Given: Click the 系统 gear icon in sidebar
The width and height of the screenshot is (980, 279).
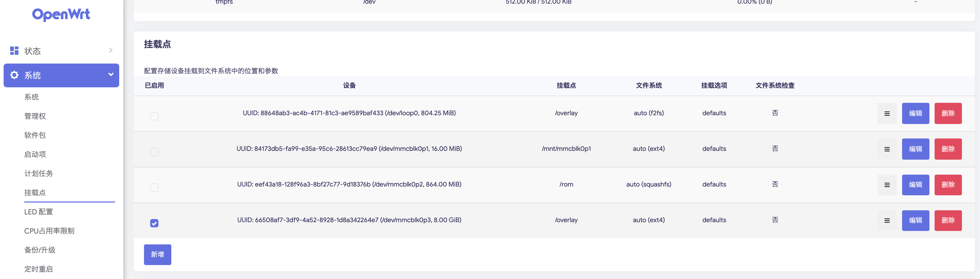Looking at the screenshot, I should pyautogui.click(x=14, y=75).
